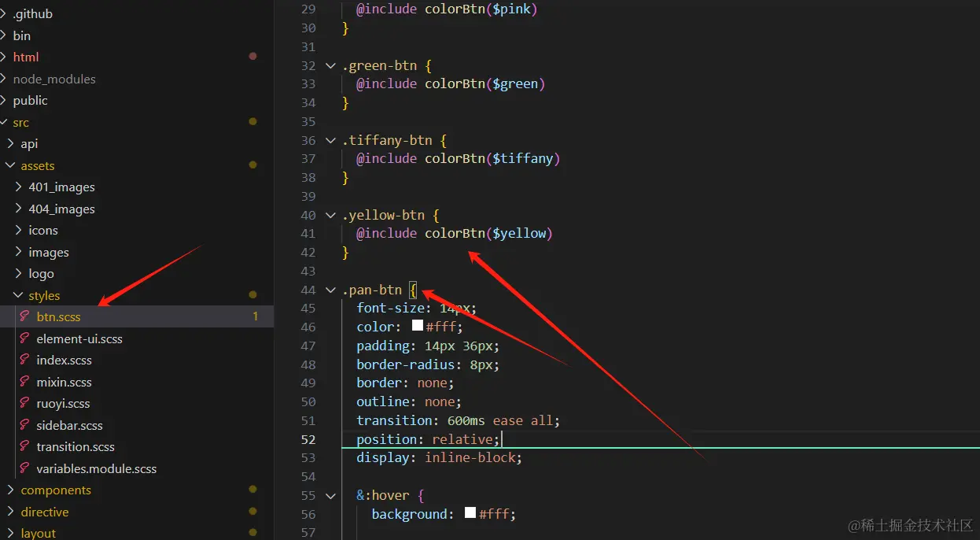Open mixin.scss in the explorer

click(x=64, y=382)
